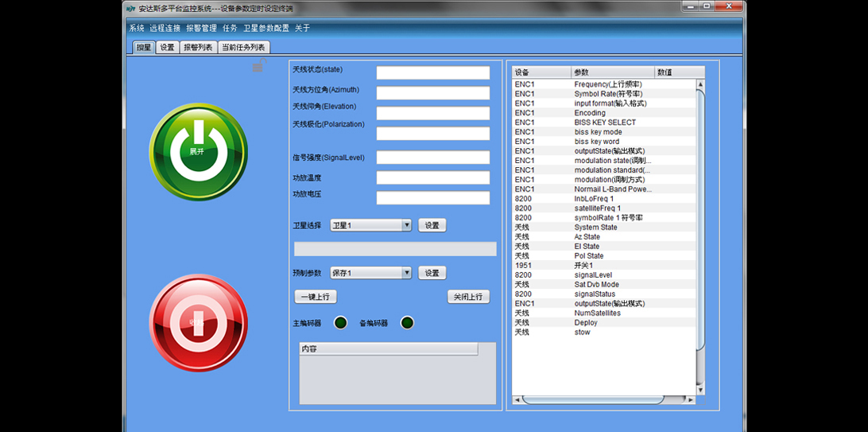Open the 卫星参数配置 menu

pos(266,28)
